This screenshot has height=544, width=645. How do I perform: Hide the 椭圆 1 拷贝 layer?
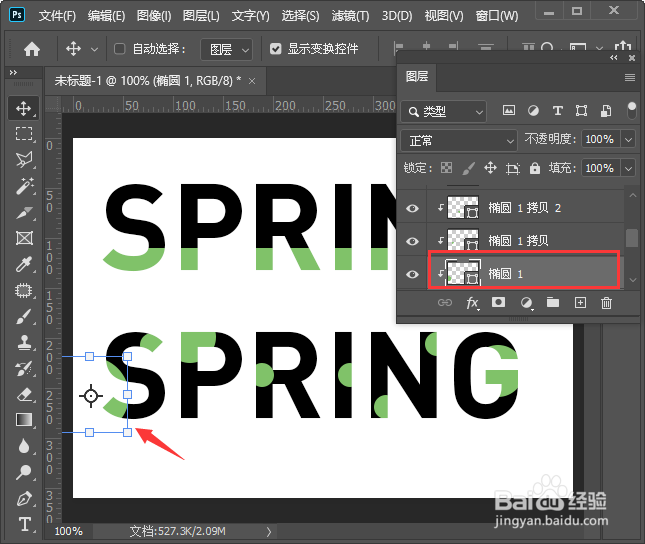(x=412, y=241)
